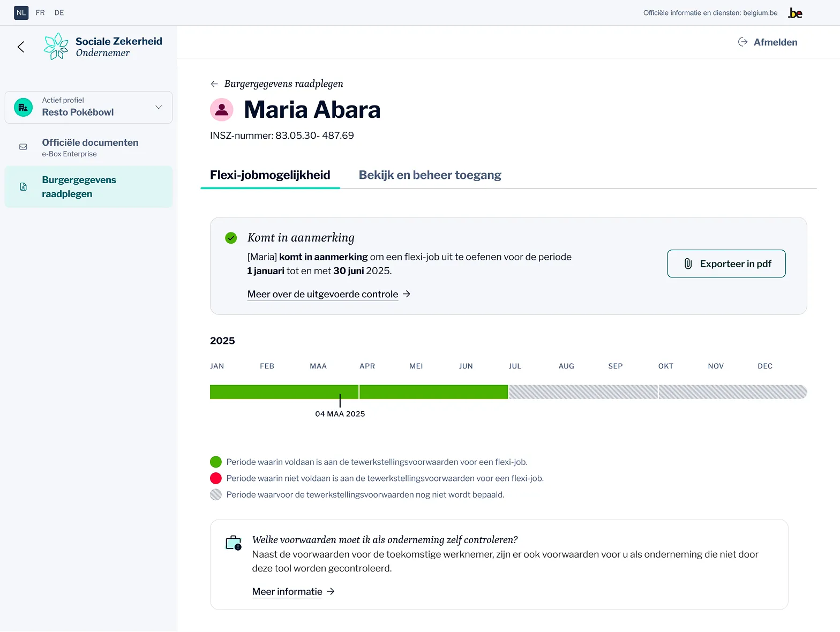The height and width of the screenshot is (632, 840).
Task: Click the briefcase warning icon in the info card
Action: click(x=234, y=543)
